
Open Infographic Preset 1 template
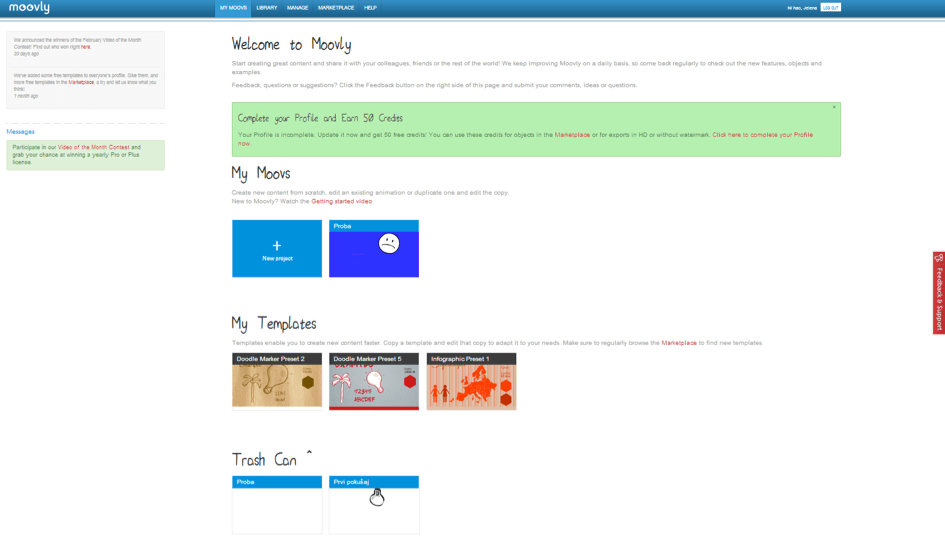click(x=471, y=381)
